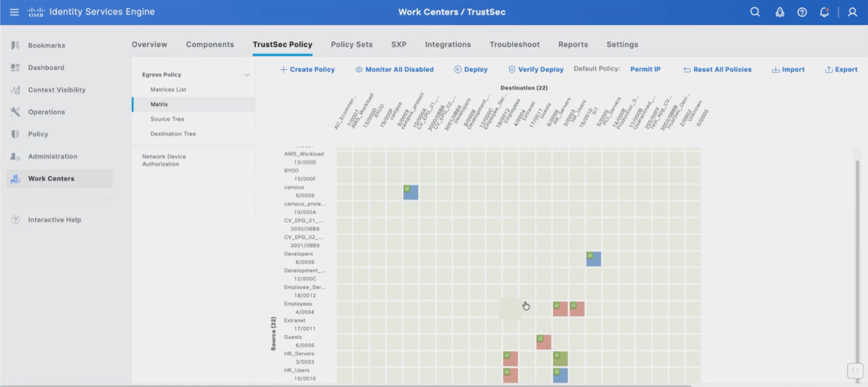
Task: Switch to the Overview tab
Action: (x=149, y=44)
